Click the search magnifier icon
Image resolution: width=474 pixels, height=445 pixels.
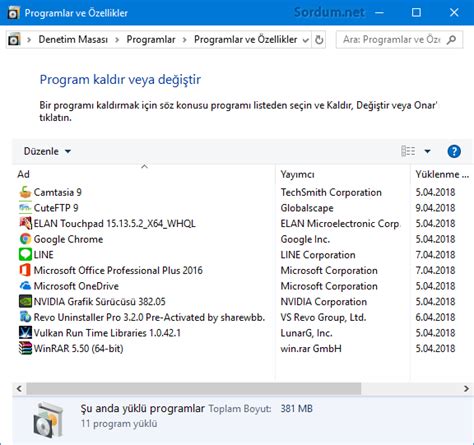click(x=451, y=40)
